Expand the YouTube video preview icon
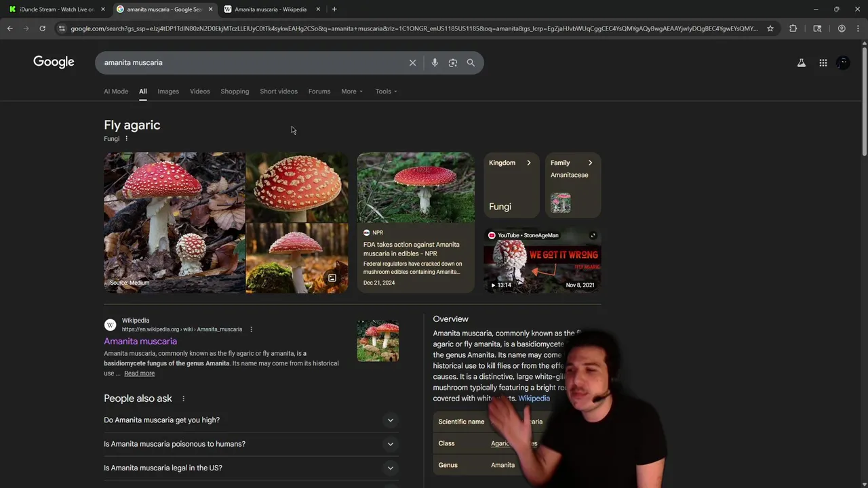 [x=593, y=236]
